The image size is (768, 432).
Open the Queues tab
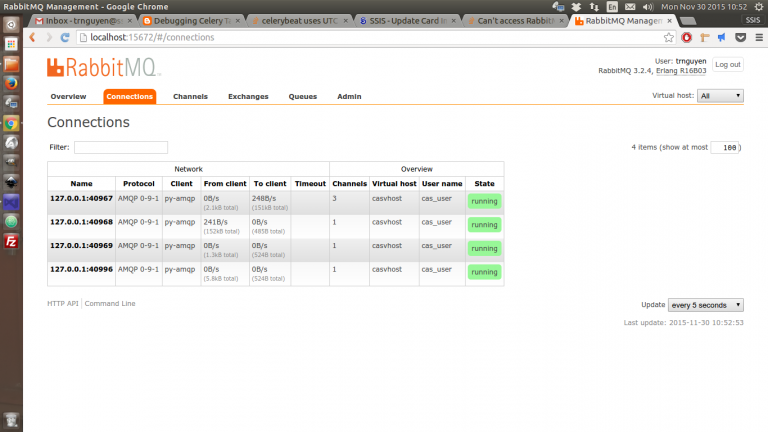click(303, 96)
